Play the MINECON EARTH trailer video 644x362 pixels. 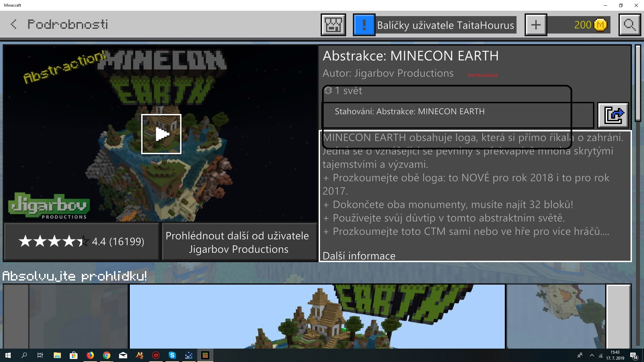click(x=161, y=134)
